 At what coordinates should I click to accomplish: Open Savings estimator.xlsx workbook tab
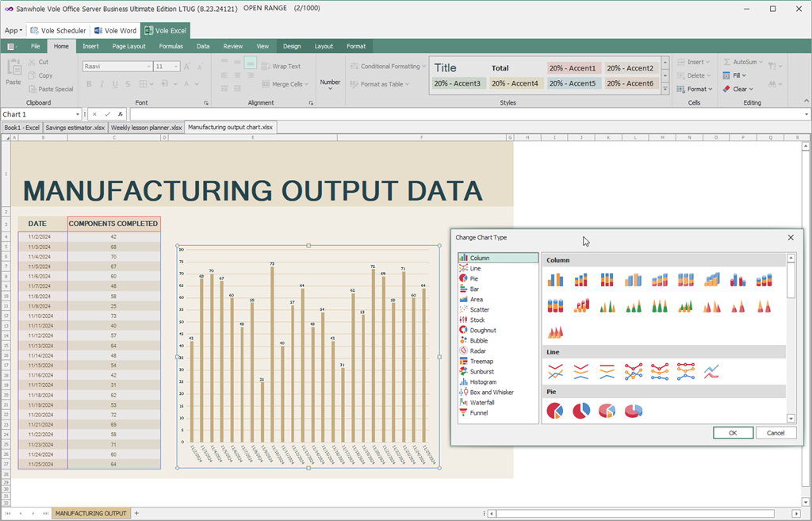(75, 128)
